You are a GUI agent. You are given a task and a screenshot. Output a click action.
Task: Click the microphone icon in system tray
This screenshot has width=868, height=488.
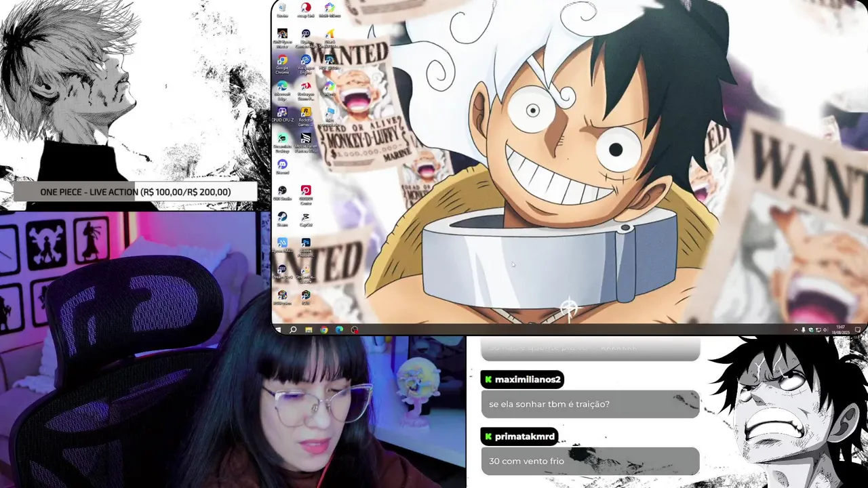coord(804,330)
